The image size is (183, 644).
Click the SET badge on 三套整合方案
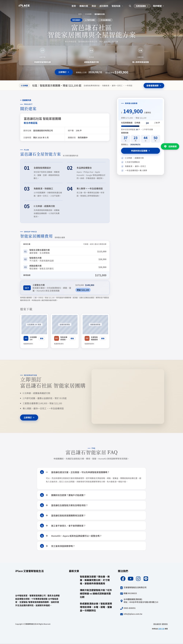point(27,288)
